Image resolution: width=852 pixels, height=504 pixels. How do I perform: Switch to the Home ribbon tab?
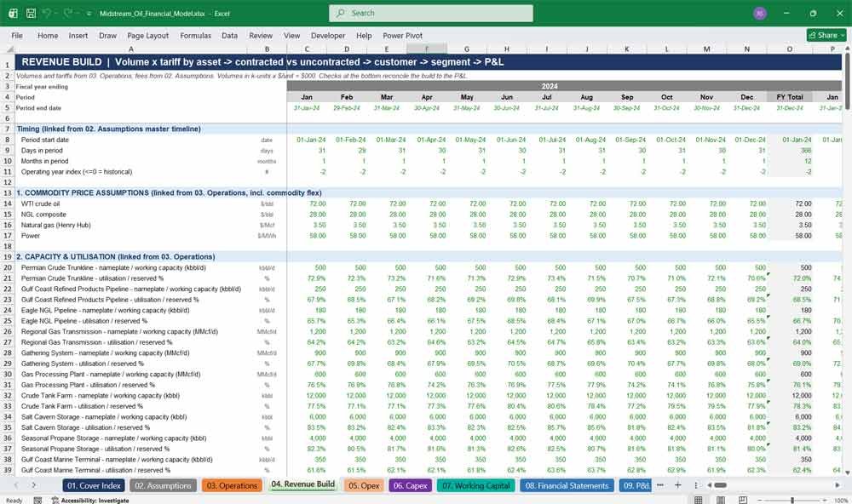click(48, 35)
